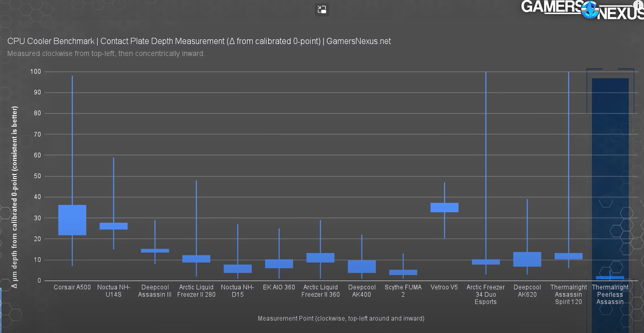Click the y-axis tick value 100
The width and height of the screenshot is (644, 333).
36,71
